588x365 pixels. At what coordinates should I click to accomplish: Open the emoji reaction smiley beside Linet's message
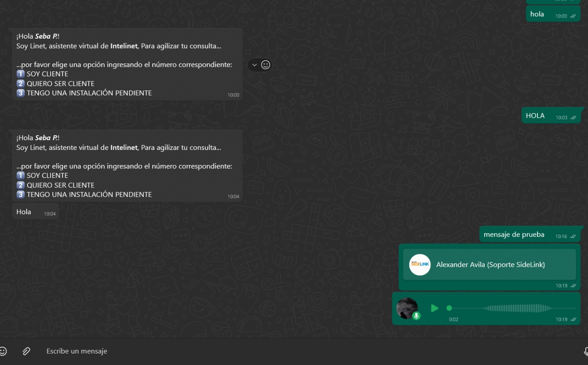click(266, 65)
